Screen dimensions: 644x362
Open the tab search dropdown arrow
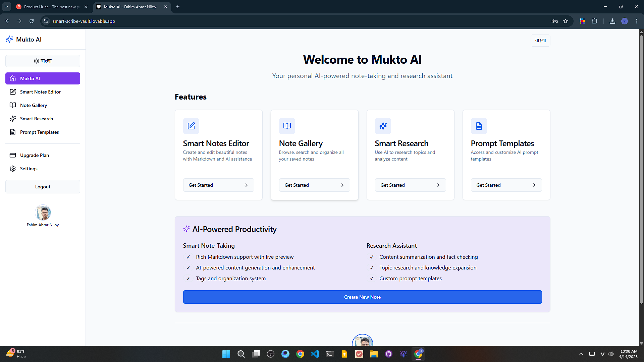(x=7, y=7)
